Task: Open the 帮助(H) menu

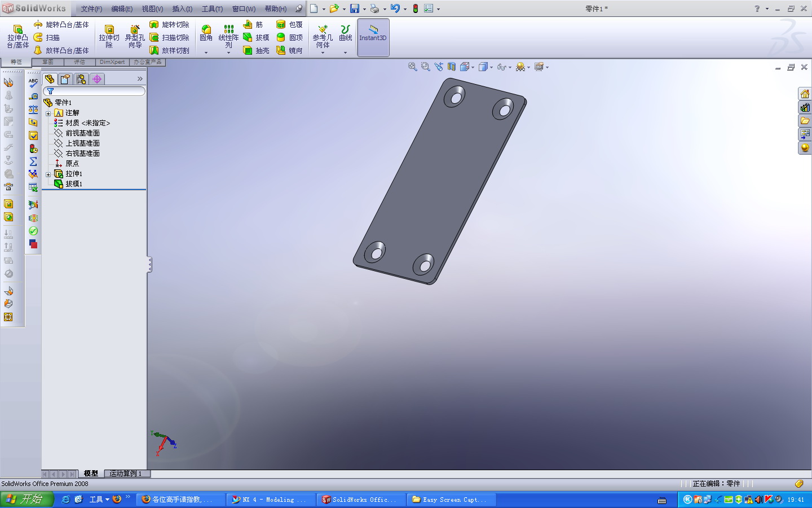Action: (276, 9)
